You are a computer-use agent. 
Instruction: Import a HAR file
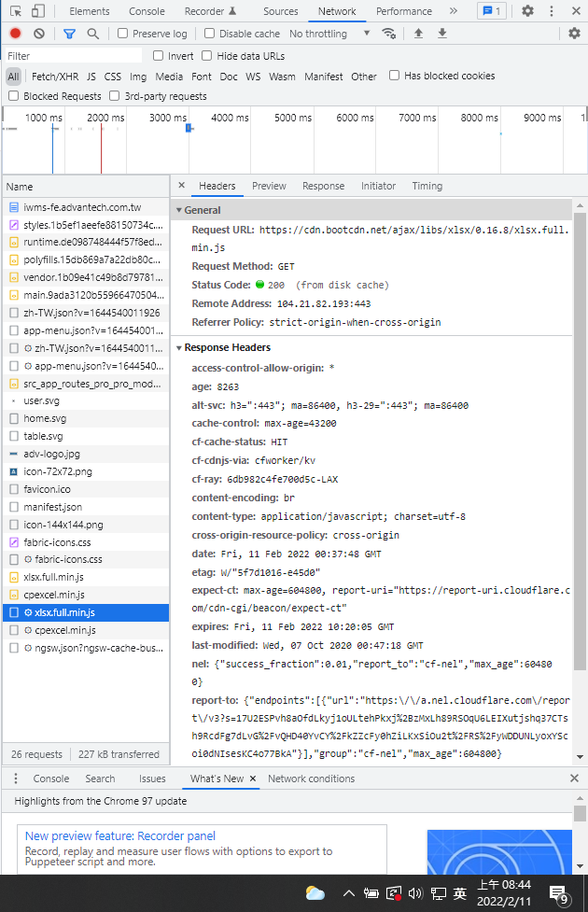tap(419, 33)
